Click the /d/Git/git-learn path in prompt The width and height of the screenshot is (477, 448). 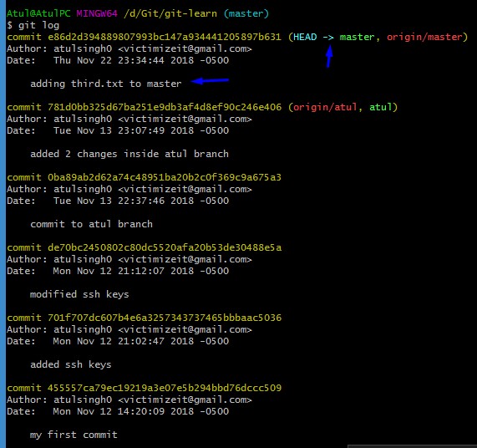coord(170,13)
